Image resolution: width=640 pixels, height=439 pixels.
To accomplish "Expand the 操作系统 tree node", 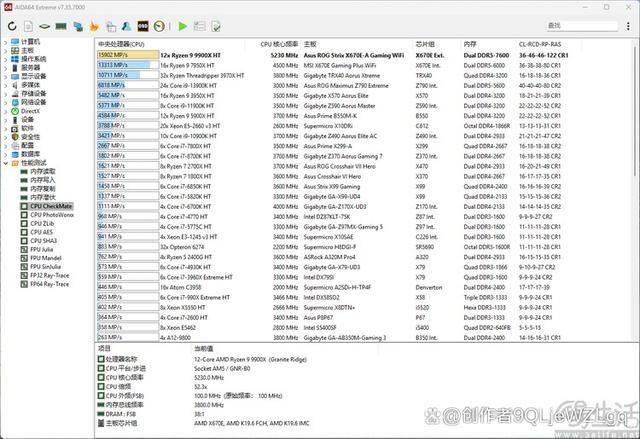I will pyautogui.click(x=5, y=59).
